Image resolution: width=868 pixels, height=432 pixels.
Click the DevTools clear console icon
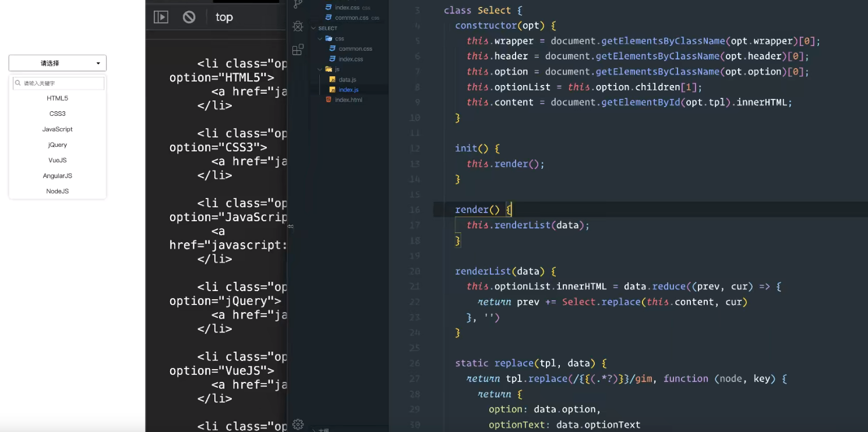[x=189, y=17]
